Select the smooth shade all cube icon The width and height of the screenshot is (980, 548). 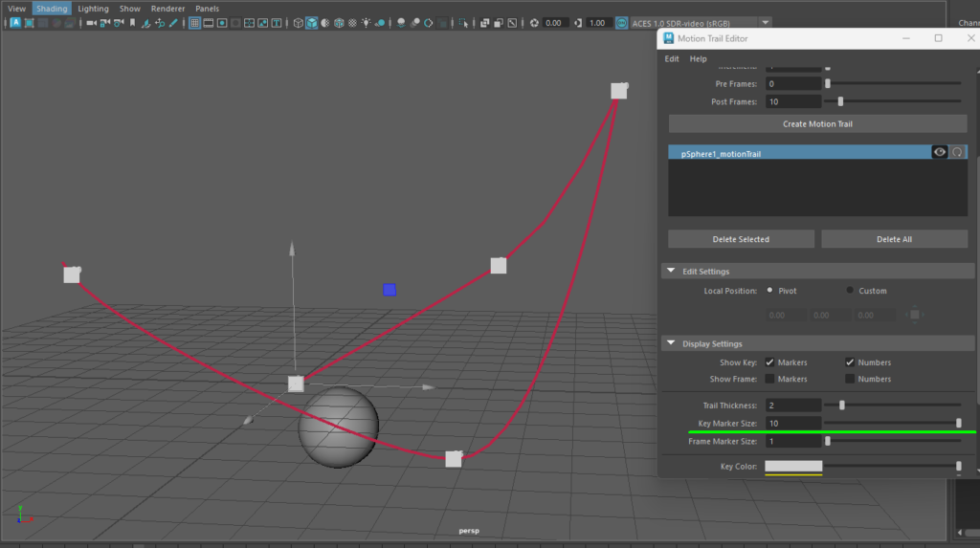coord(312,23)
